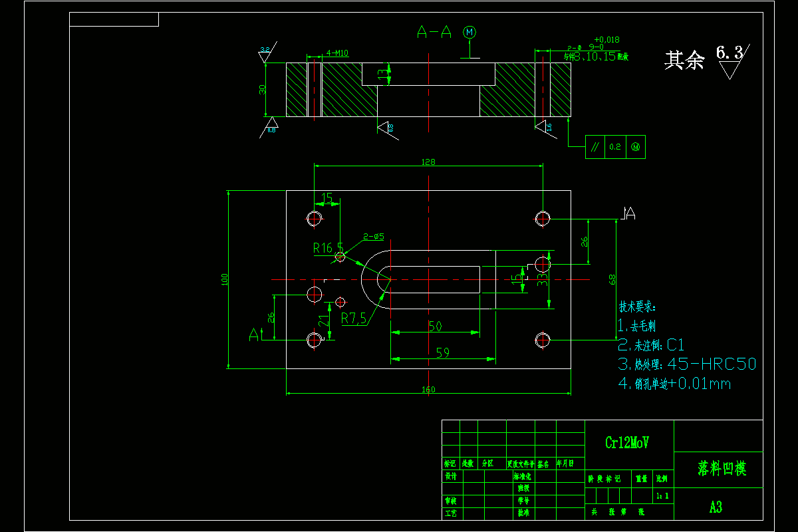
Task: Click the "分区" title block cell
Action: point(487,463)
